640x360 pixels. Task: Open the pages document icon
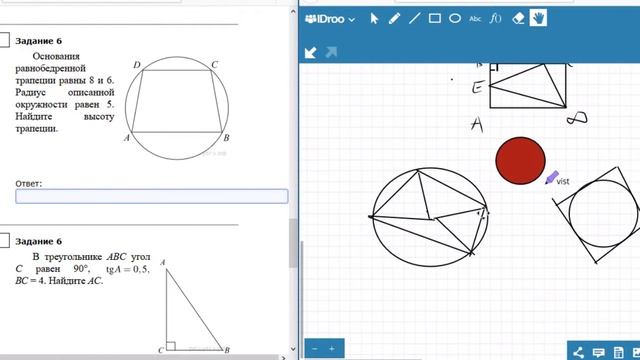click(618, 352)
